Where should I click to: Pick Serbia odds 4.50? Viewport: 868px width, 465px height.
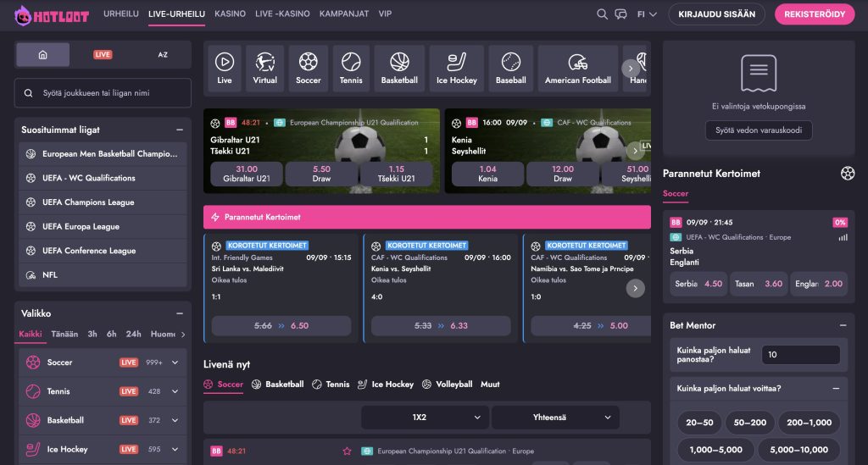point(698,284)
